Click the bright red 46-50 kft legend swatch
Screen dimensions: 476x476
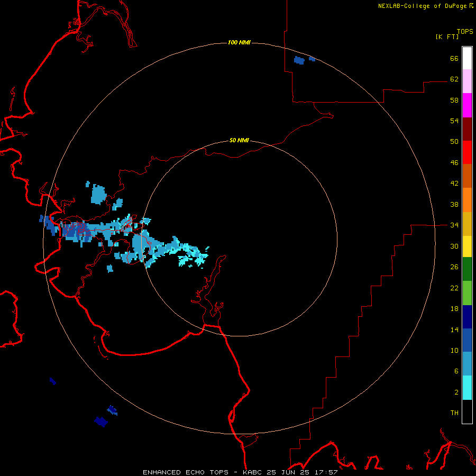[467, 152]
